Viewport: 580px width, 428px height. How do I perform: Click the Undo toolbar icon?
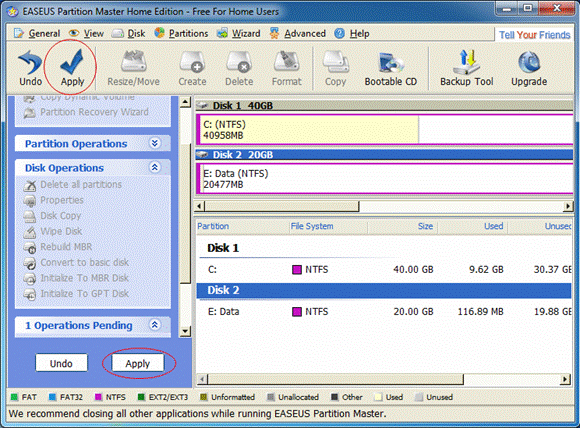point(30,68)
